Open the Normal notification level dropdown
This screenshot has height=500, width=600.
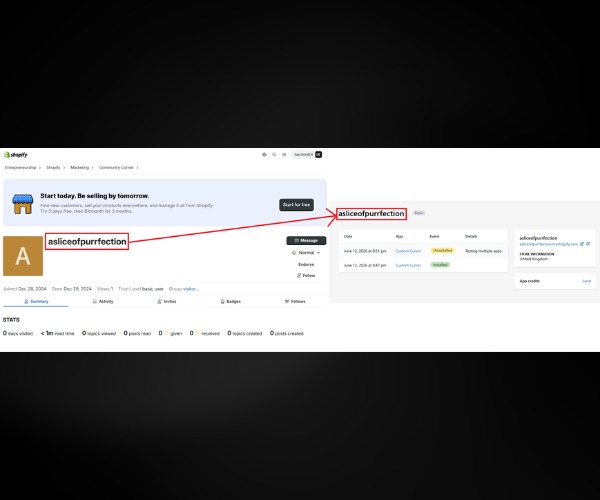click(x=306, y=252)
